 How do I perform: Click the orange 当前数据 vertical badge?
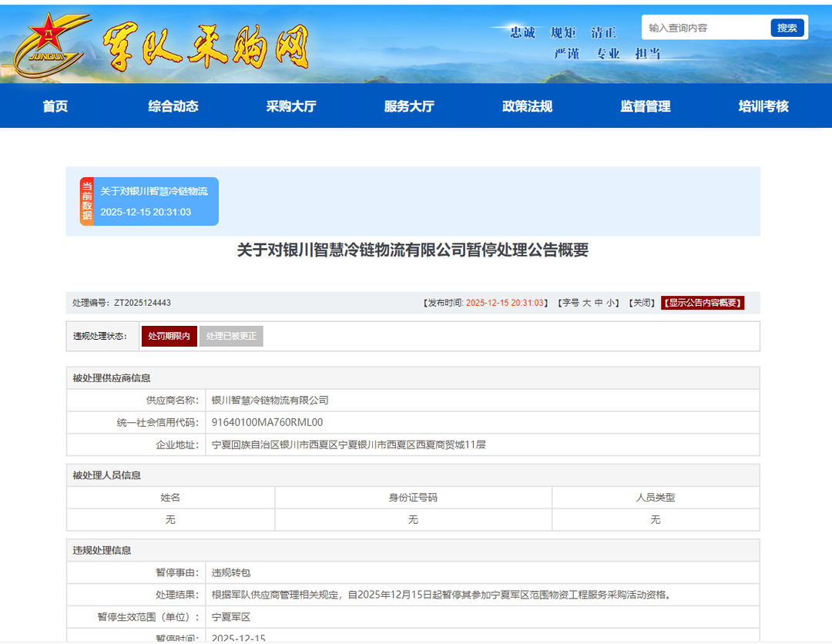[87, 201]
